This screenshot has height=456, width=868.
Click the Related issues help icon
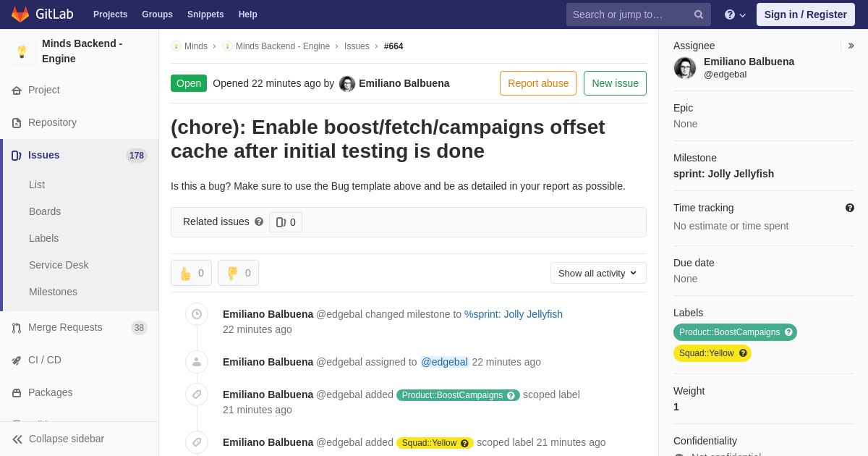tap(259, 221)
